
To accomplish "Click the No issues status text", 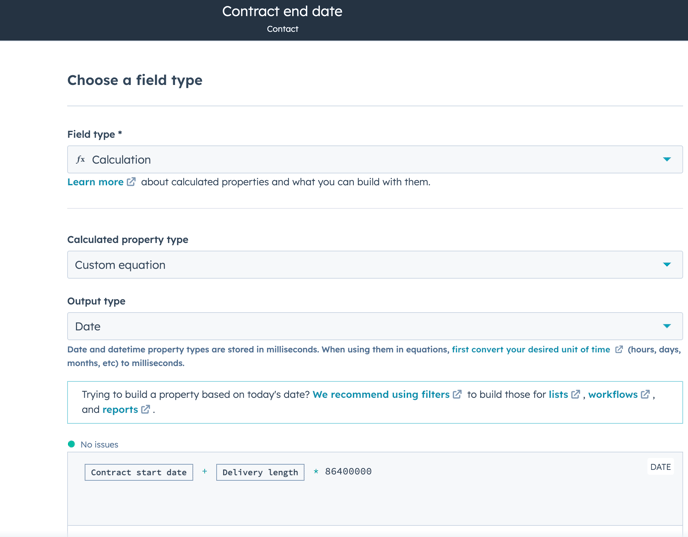I will [100, 444].
